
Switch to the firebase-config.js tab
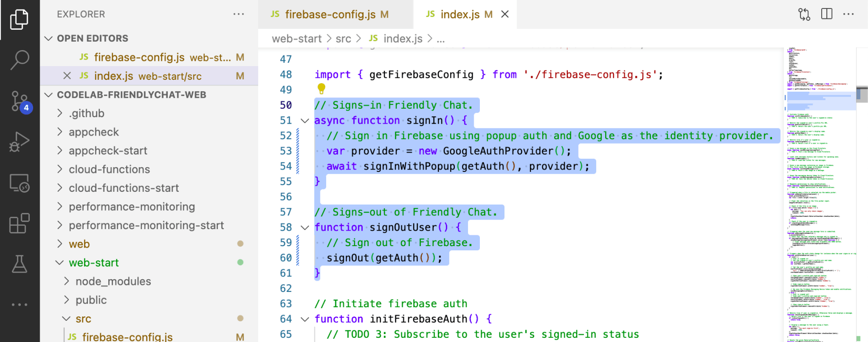(330, 15)
